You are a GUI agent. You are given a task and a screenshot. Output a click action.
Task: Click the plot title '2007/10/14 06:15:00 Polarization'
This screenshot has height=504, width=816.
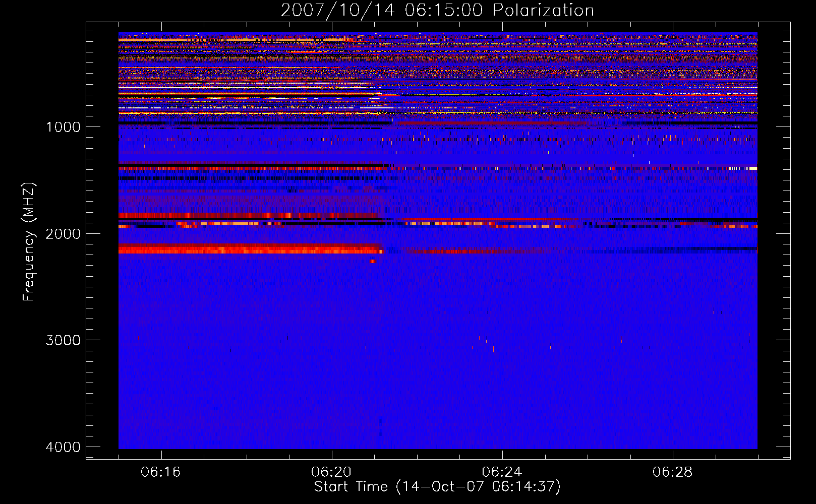coord(437,10)
